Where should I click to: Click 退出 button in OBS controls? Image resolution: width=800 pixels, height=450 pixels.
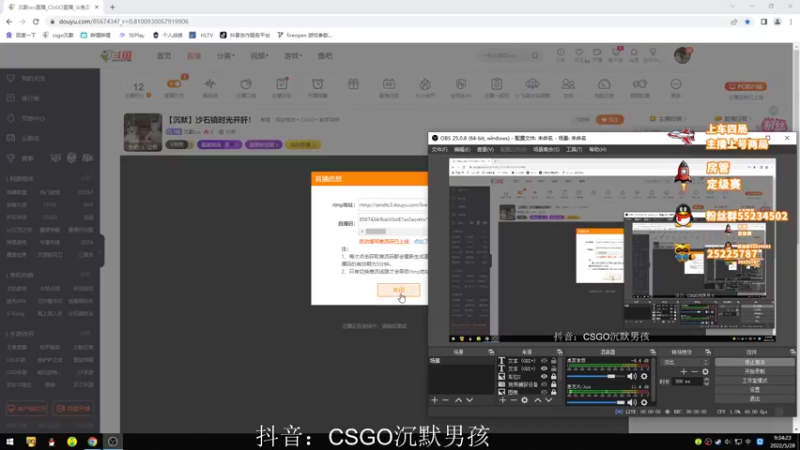click(754, 398)
